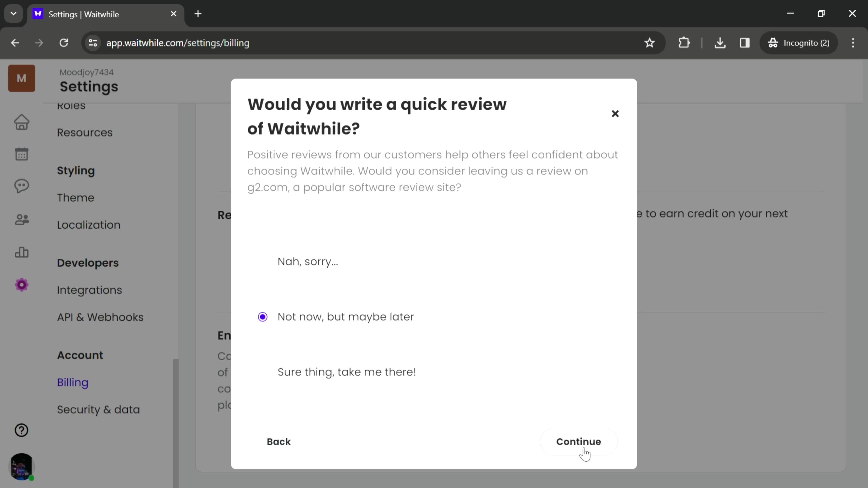The width and height of the screenshot is (868, 488).
Task: Go forward in browser history
Action: tap(39, 43)
